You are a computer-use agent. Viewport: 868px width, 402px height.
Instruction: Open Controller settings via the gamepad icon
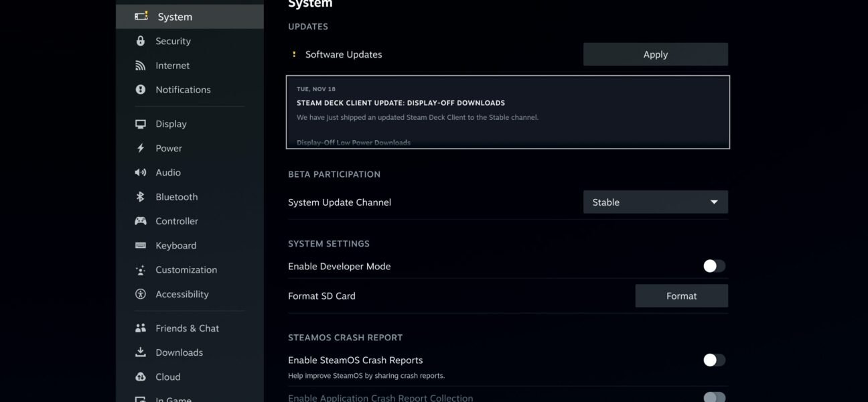coord(140,220)
